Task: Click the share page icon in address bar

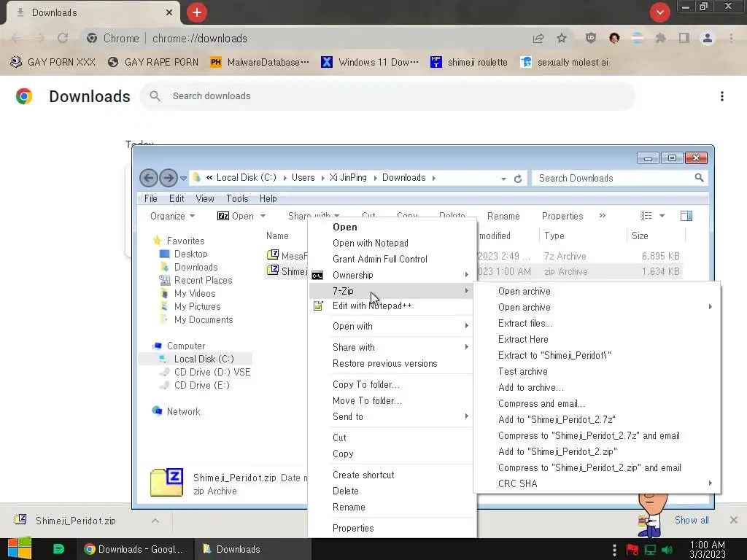Action: (538, 39)
